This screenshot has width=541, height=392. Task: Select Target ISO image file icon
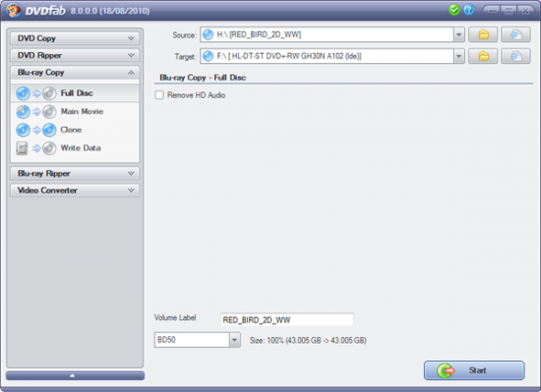coord(515,56)
